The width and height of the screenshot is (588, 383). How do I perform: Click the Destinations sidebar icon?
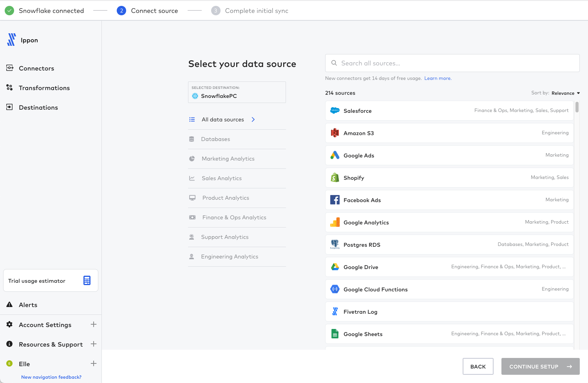(x=10, y=107)
